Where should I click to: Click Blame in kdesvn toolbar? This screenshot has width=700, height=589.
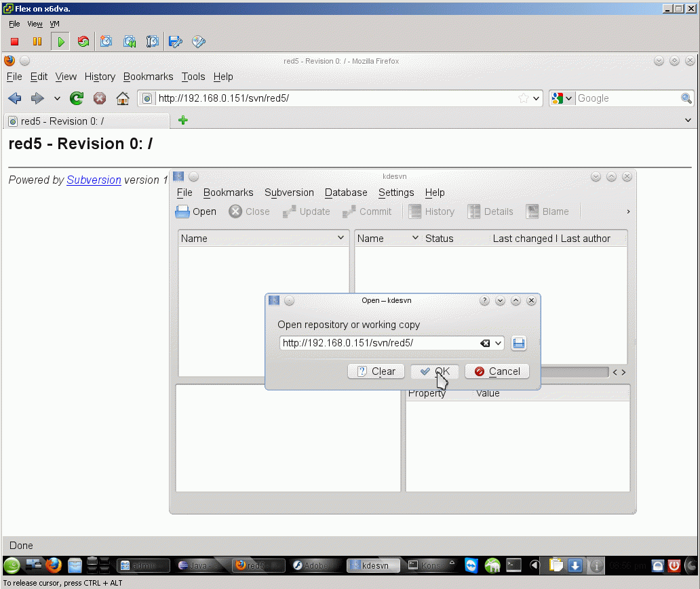547,211
